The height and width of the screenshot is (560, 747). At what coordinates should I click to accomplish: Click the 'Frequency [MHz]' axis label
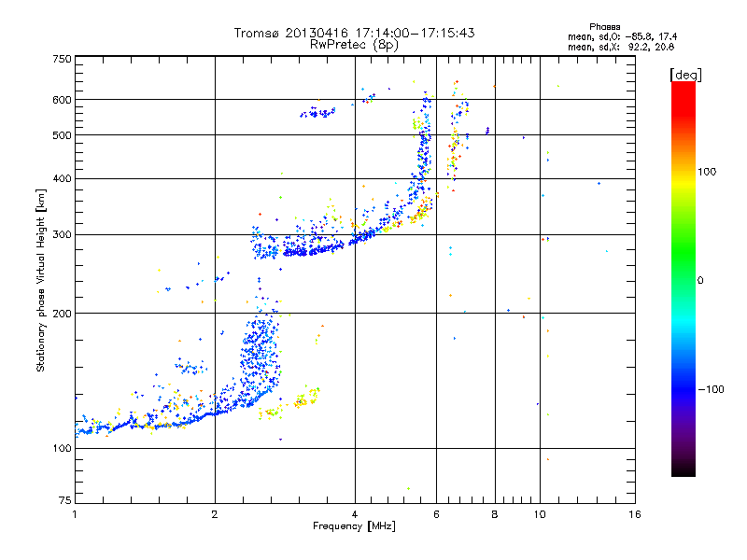coord(354,526)
